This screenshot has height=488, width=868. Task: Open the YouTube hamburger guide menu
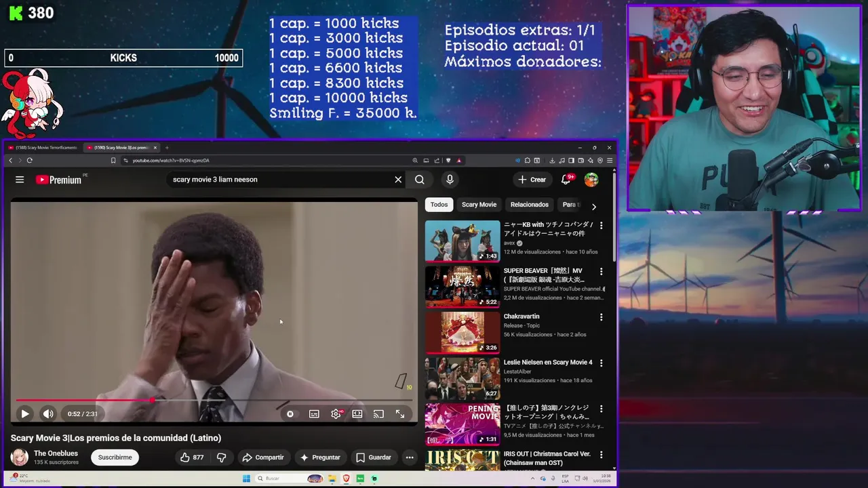[20, 180]
